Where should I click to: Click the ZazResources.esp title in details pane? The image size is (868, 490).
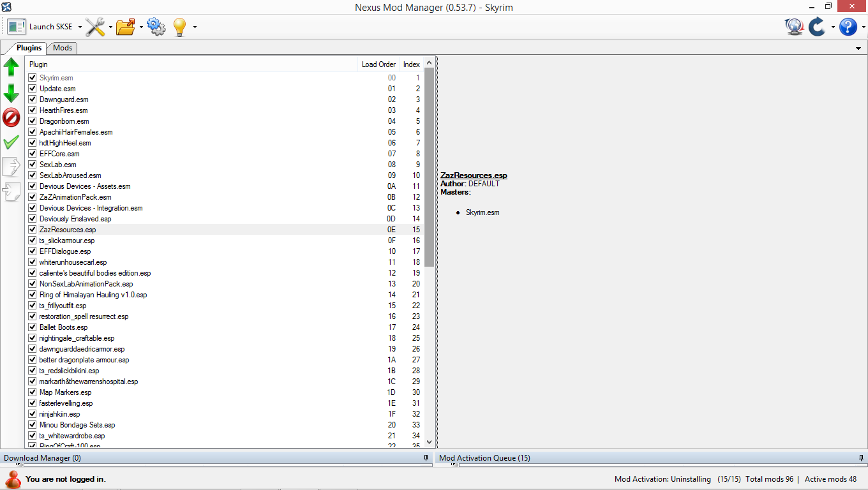tap(474, 175)
